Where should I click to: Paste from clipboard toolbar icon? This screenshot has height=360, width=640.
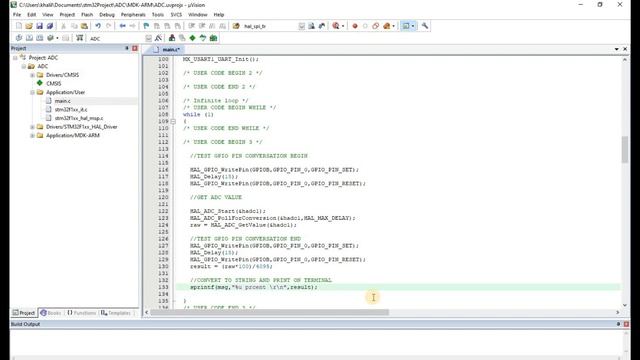click(84, 26)
